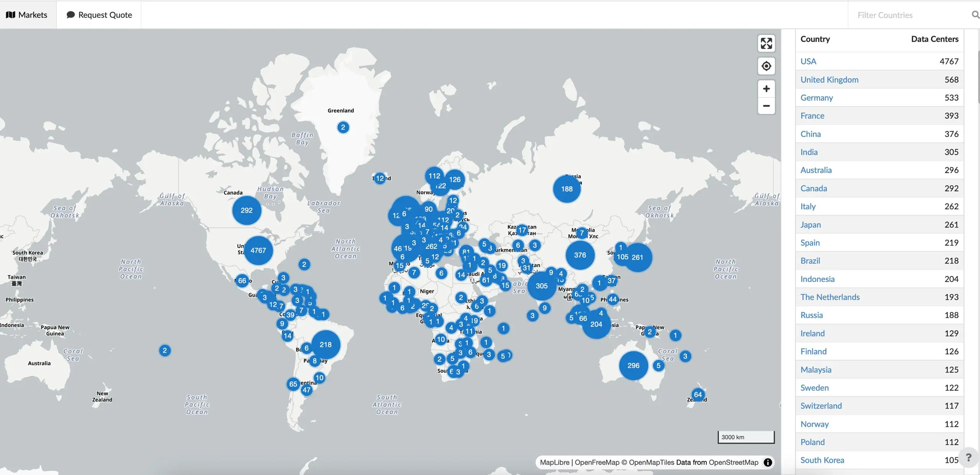Open the Germany country link

coord(817,98)
